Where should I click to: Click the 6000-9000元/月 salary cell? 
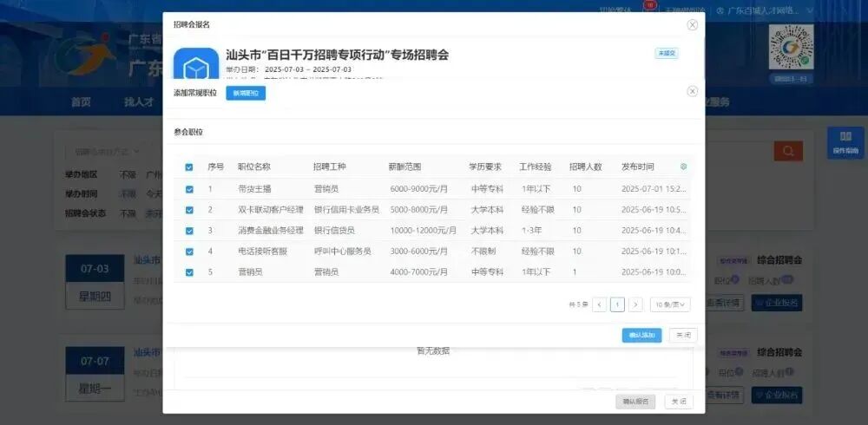[x=419, y=189]
